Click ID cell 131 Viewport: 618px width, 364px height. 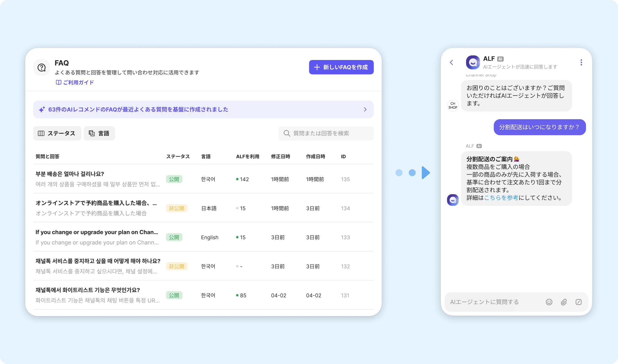click(x=345, y=296)
